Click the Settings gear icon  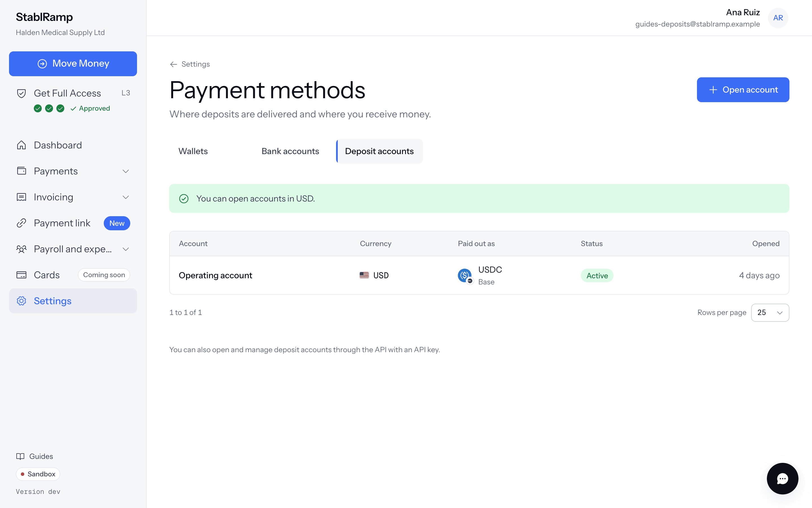tap(21, 301)
